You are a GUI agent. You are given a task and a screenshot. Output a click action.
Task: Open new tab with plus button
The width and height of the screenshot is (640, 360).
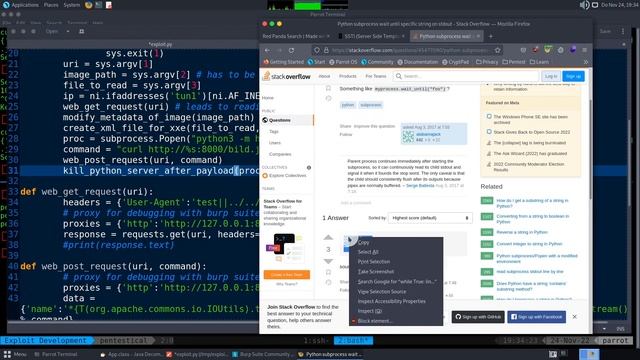491,36
